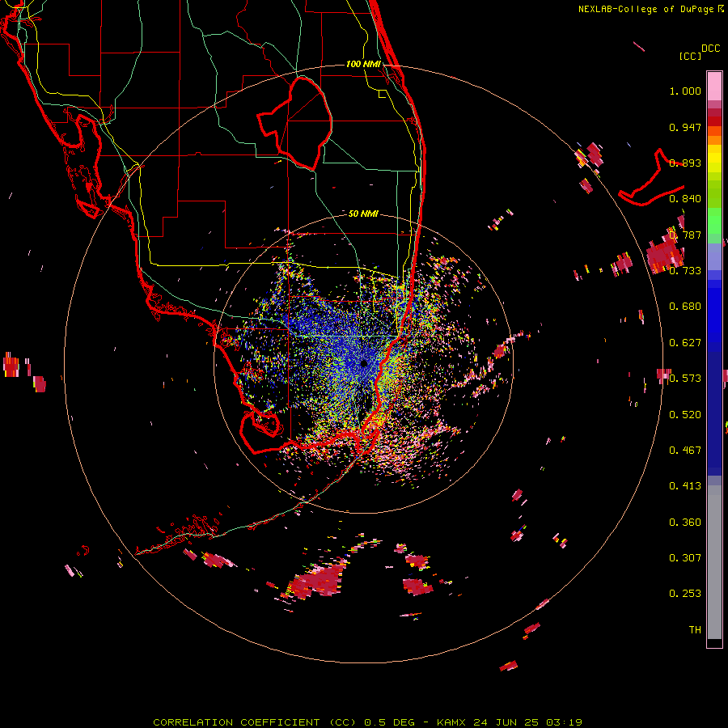The image size is (728, 728).
Task: Click the 0.573 color scale value
Action: [x=685, y=379]
